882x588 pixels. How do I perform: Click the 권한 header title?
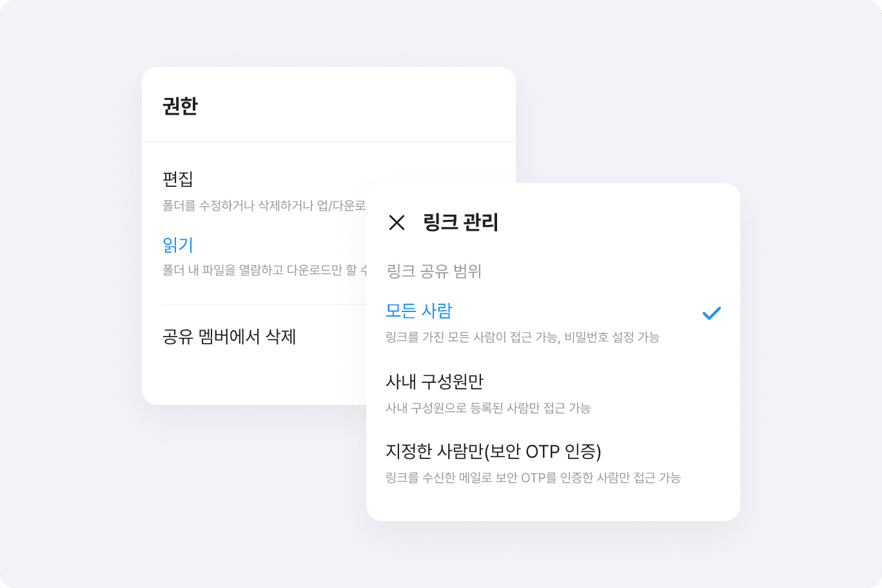click(180, 106)
